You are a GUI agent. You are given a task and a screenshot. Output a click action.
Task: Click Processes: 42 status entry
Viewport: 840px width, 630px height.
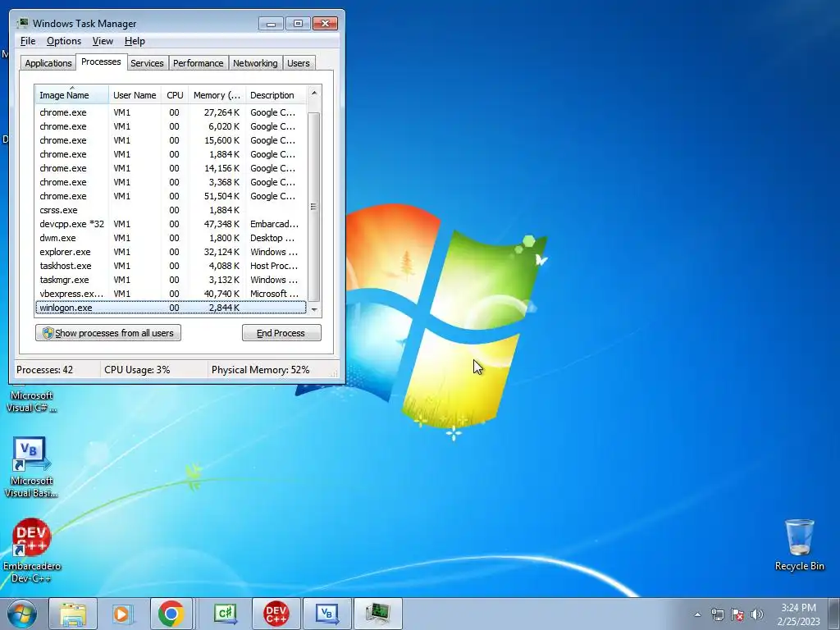pos(44,370)
